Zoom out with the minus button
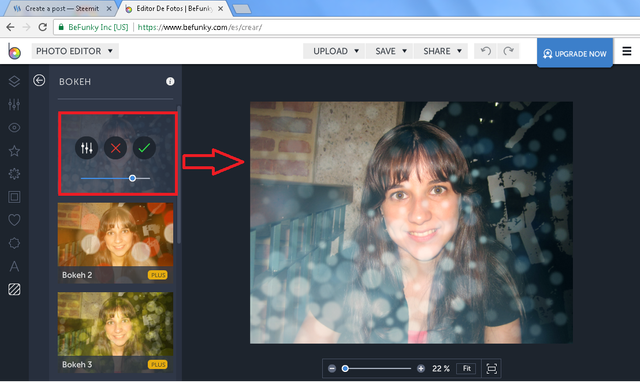 click(332, 369)
